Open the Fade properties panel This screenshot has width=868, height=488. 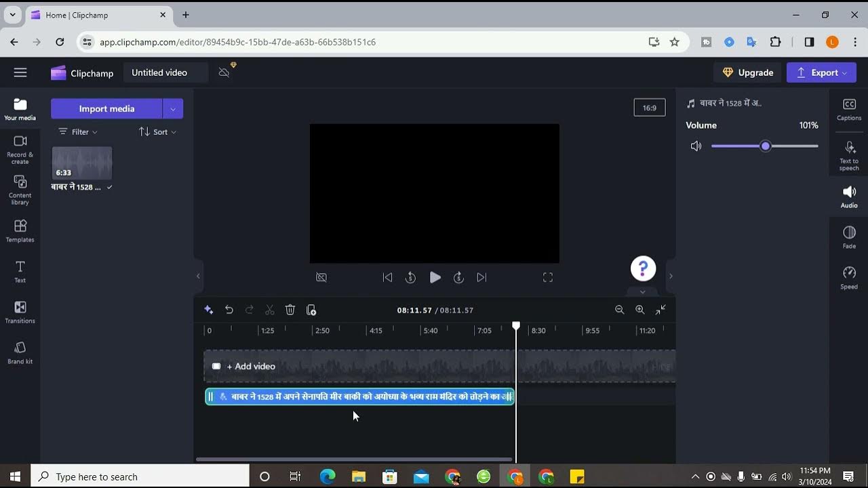849,237
